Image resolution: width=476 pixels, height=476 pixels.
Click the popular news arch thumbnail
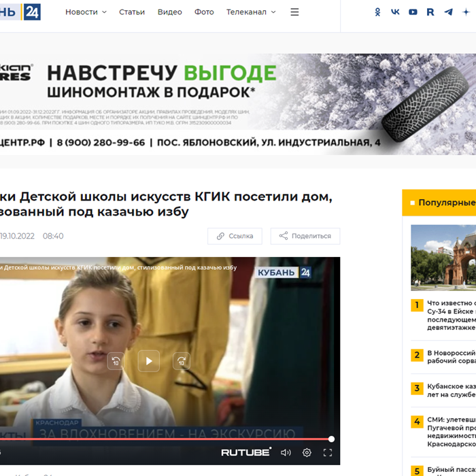click(443, 258)
